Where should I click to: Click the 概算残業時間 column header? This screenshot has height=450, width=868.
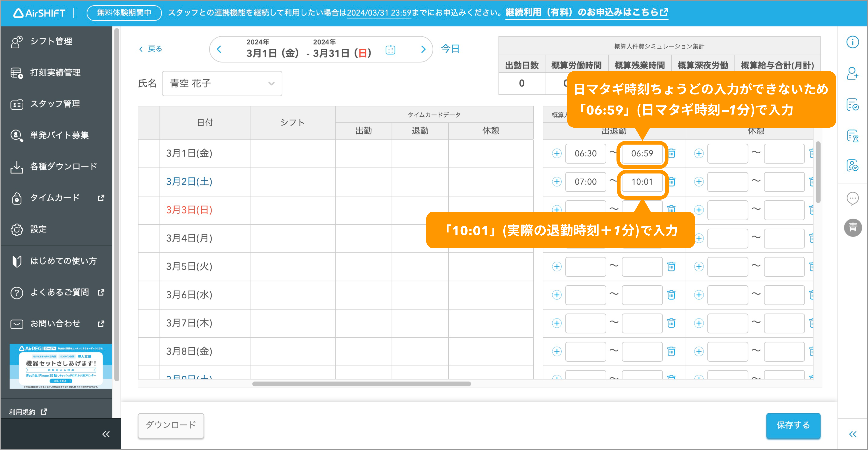[640, 65]
